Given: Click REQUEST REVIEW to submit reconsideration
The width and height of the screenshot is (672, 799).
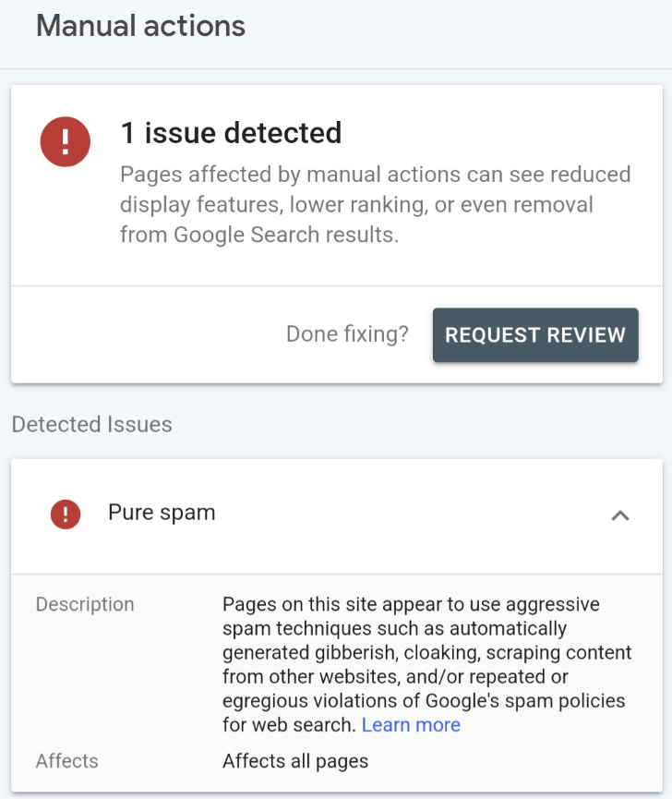Looking at the screenshot, I should point(535,334).
